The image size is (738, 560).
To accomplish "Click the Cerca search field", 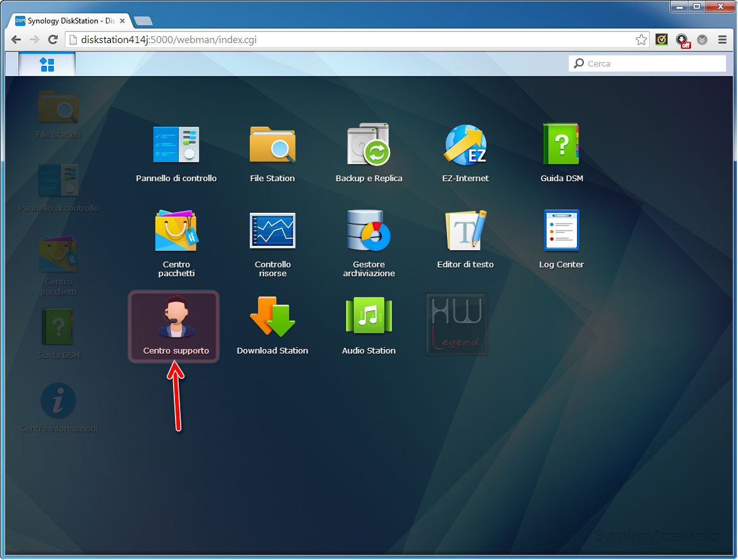I will (647, 63).
